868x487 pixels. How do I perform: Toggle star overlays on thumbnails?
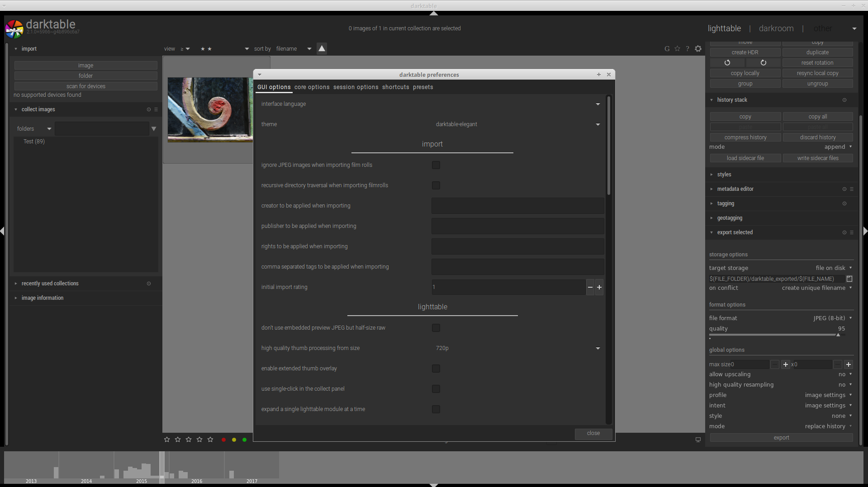pyautogui.click(x=677, y=49)
